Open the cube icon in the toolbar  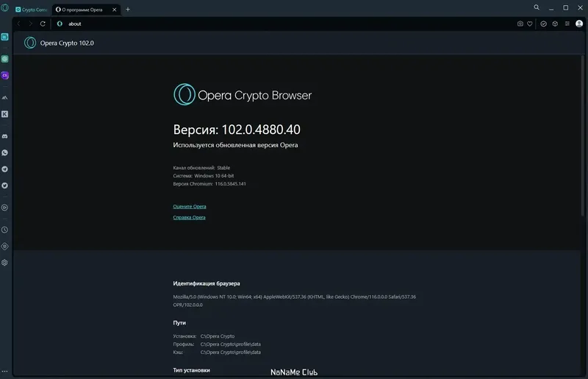(x=555, y=24)
